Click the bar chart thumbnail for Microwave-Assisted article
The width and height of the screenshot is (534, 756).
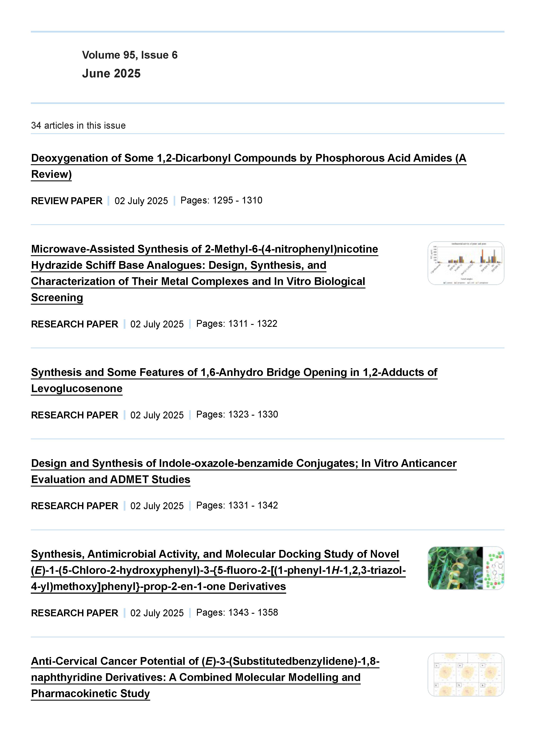tap(465, 263)
